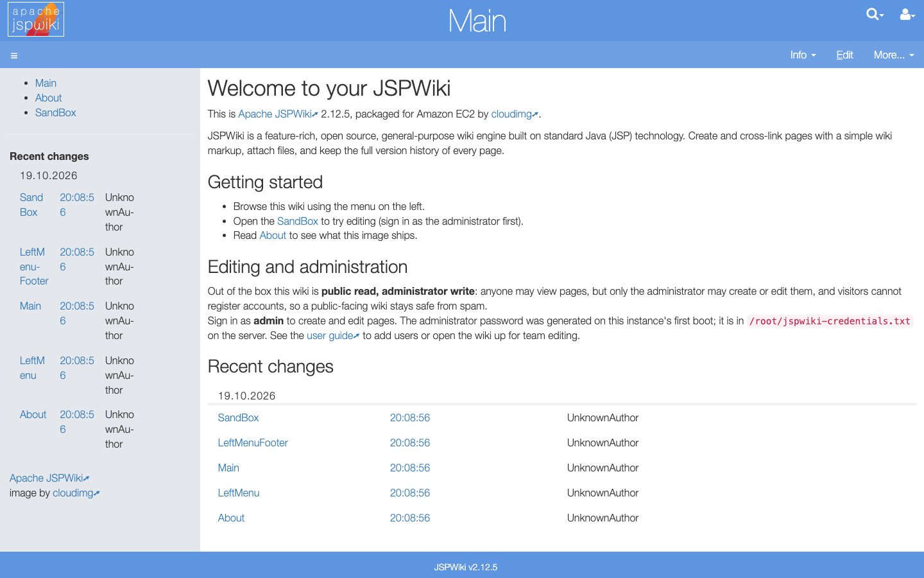Click main table Main row timestamp
Screen dimensions: 924x578
pyautogui.click(x=410, y=468)
